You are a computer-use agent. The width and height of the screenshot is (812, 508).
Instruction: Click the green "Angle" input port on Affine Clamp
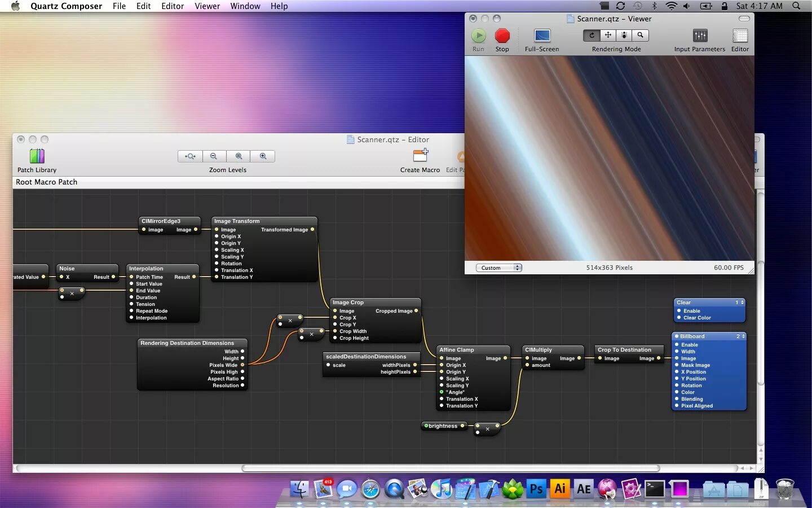point(442,392)
